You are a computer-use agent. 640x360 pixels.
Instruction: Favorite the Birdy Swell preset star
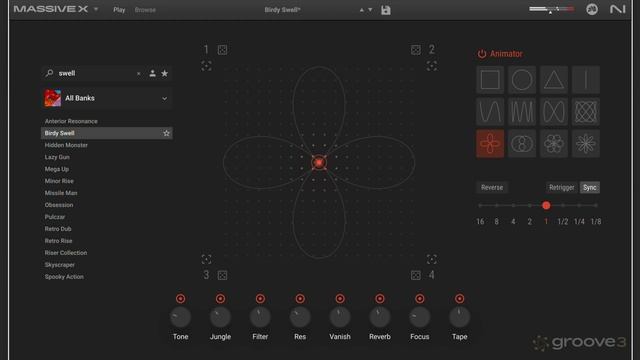point(166,133)
